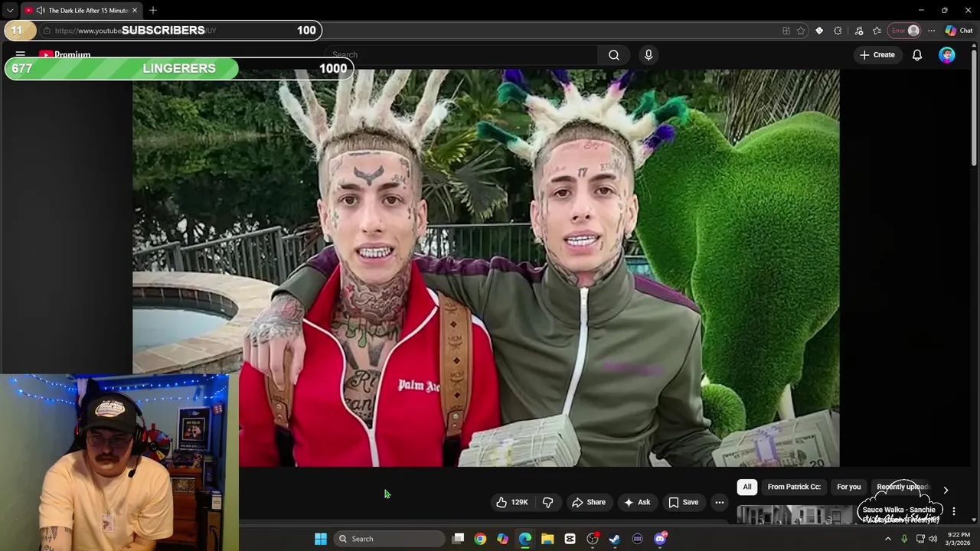This screenshot has width=980, height=551.
Task: Open a new browser tab
Action: pos(153,11)
